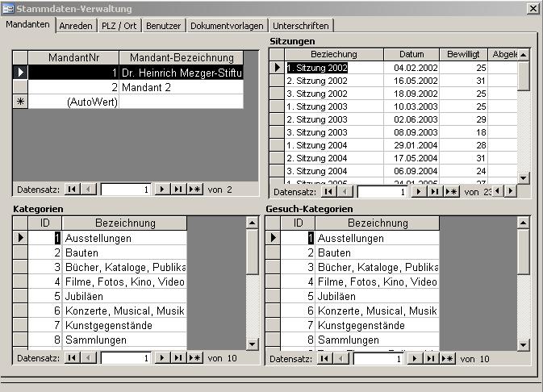Go to next record in Mandanten navigator
The height and width of the screenshot is (392, 543).
161,190
